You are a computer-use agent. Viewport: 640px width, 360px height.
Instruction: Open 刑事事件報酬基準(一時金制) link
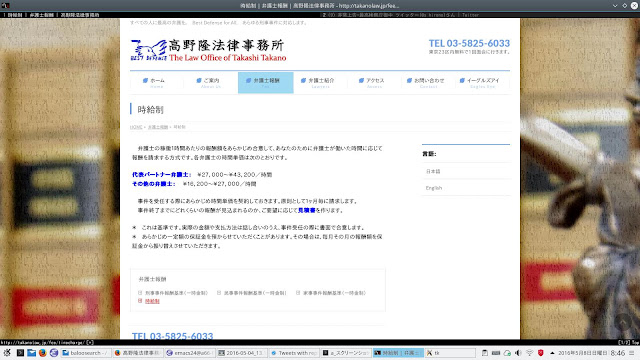[176, 293]
